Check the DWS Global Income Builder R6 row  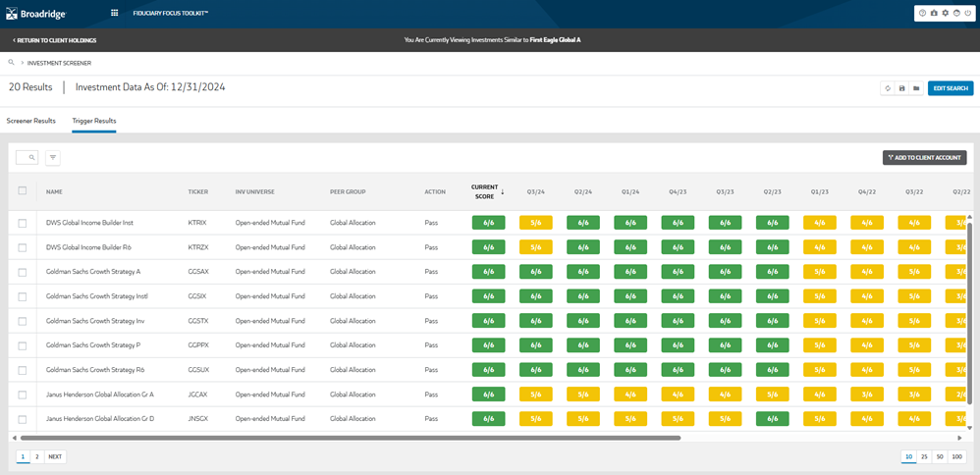tap(23, 247)
